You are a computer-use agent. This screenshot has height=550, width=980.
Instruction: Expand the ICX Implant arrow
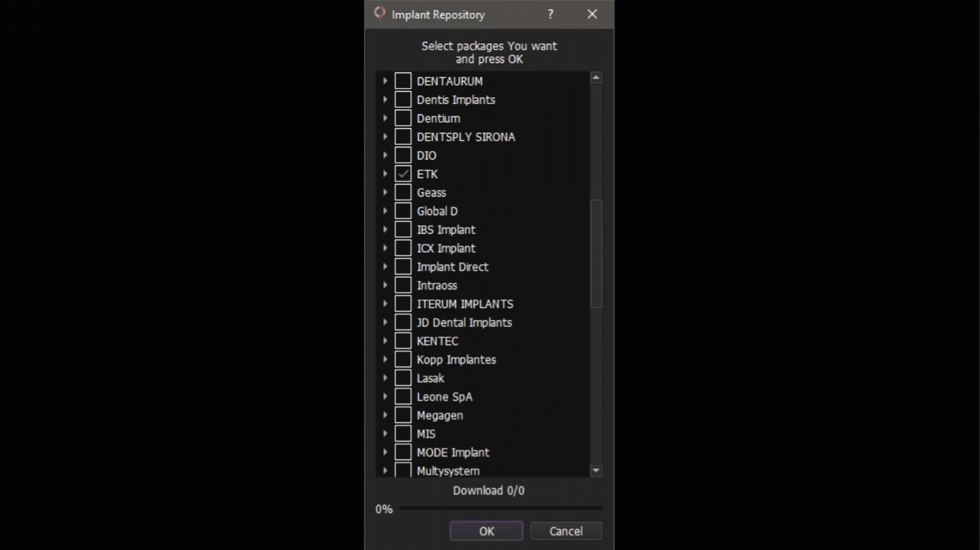coord(385,248)
